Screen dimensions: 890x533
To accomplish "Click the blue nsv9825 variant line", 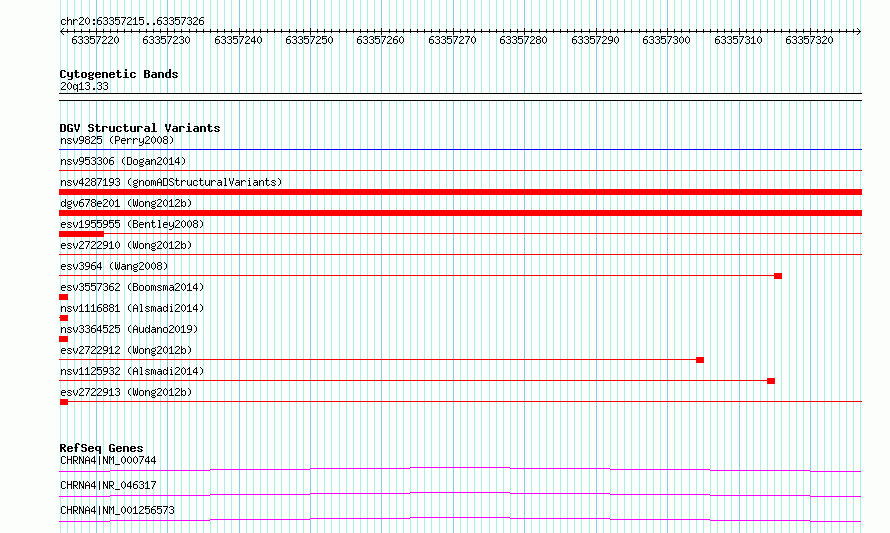I will 460,150.
